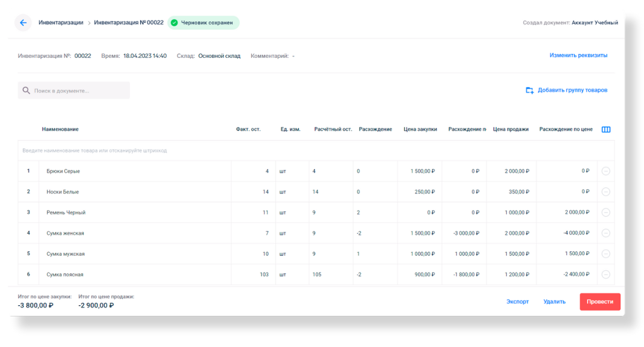Click the Цена закупки column header
Image resolution: width=644 pixels, height=347 pixels.
pyautogui.click(x=420, y=129)
